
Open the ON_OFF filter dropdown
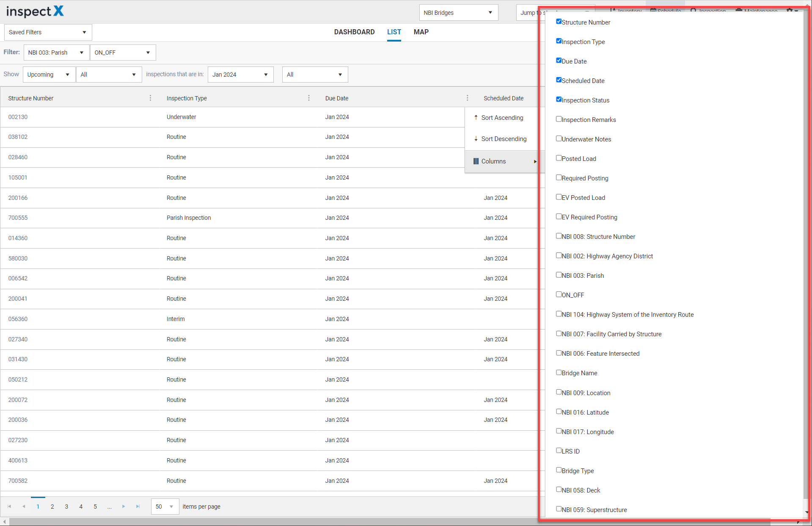pyautogui.click(x=123, y=53)
